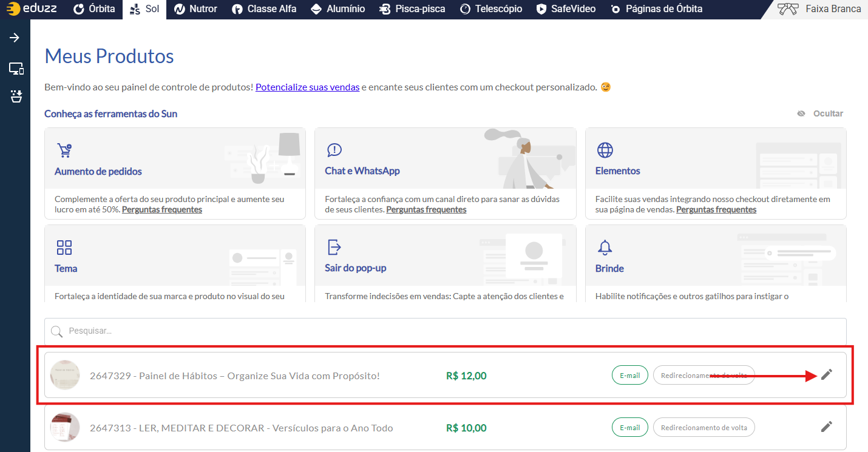Click the download tray icon in sidebar
Viewport: 868px width, 452px height.
pos(16,96)
